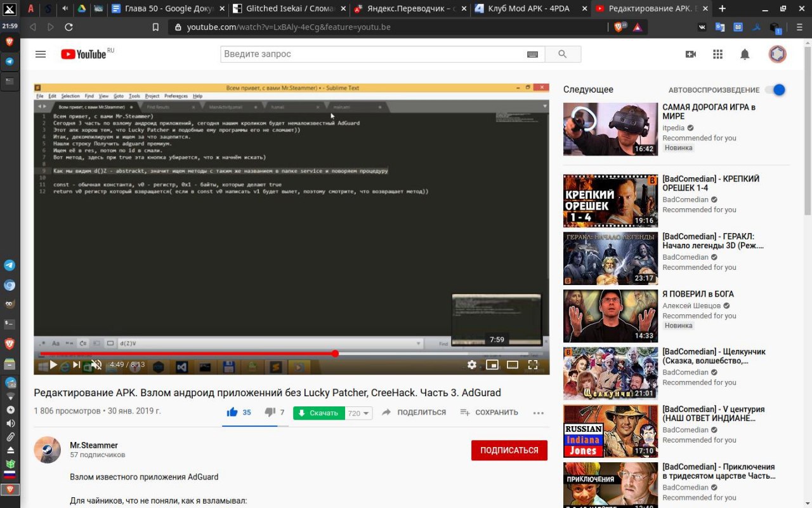Screen dimensions: 812x508
Task: Open Я ПОВЕРИЛ В БОГА video title
Action: point(698,294)
